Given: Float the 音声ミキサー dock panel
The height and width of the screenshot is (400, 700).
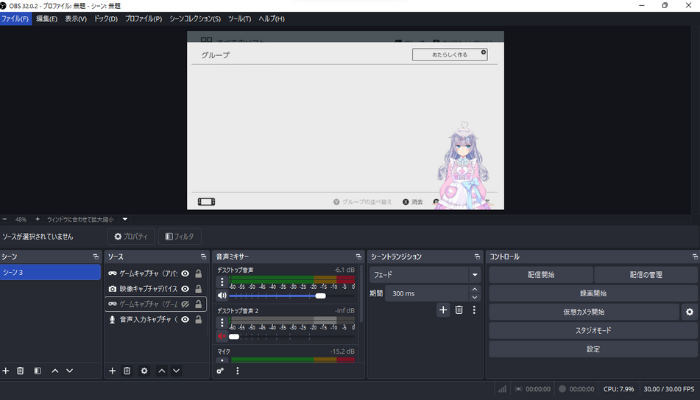Looking at the screenshot, I should pos(358,257).
